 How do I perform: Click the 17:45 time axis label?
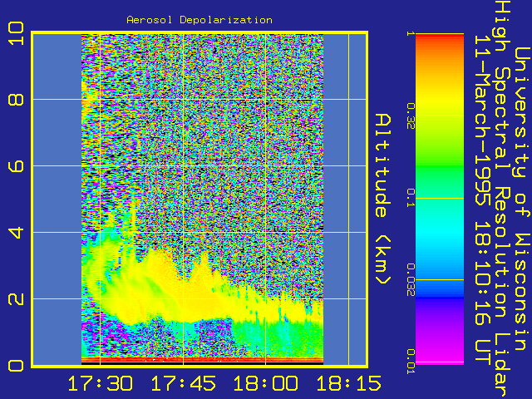(183, 383)
